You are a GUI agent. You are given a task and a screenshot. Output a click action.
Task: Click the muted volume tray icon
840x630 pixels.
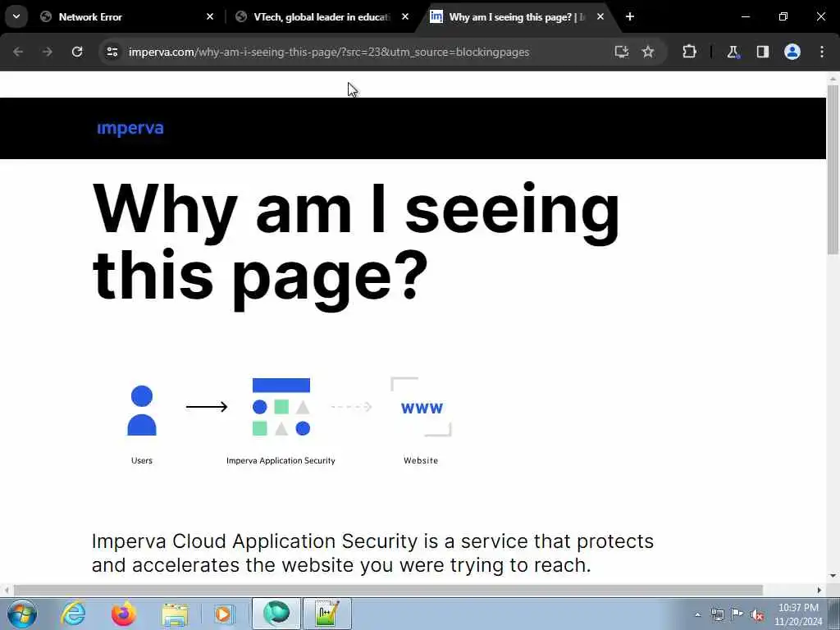tap(757, 615)
